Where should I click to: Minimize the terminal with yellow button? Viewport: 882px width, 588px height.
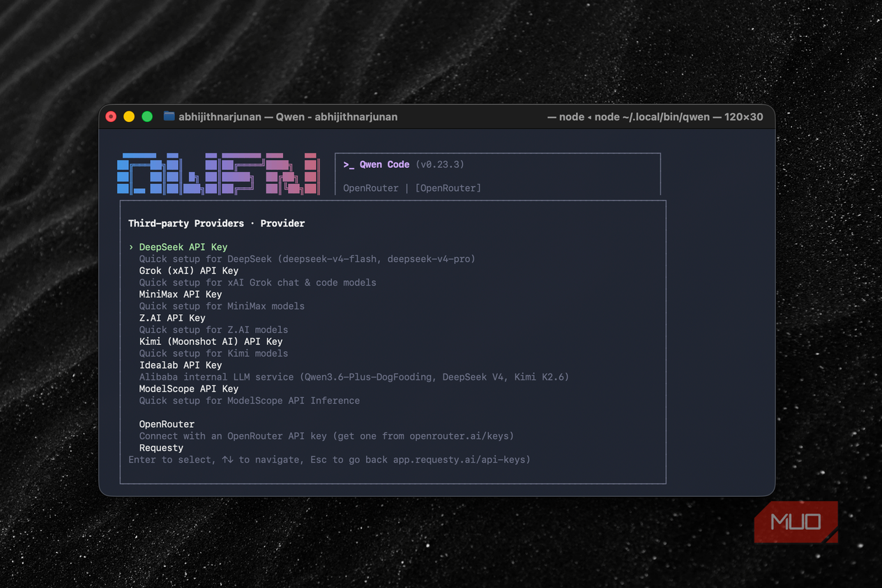click(x=129, y=116)
